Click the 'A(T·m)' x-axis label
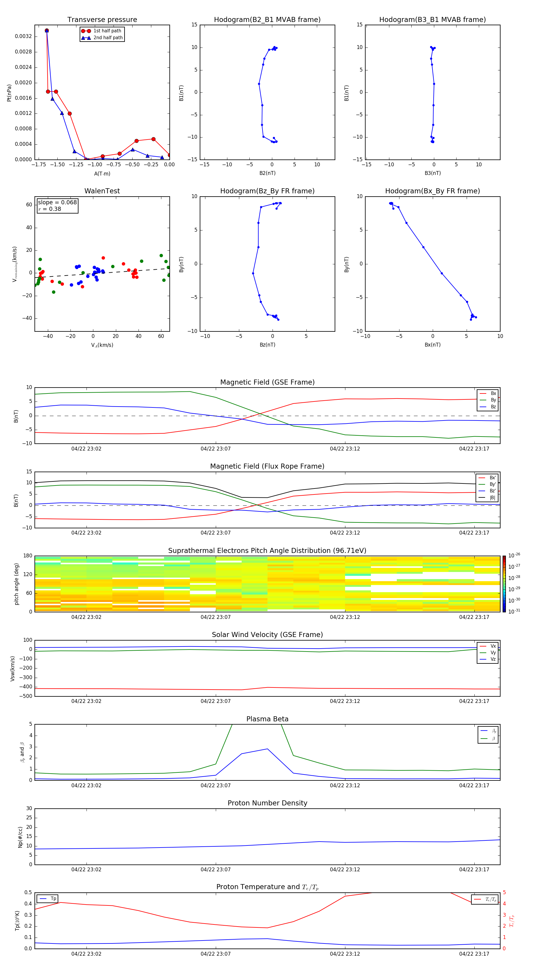 [102, 174]
